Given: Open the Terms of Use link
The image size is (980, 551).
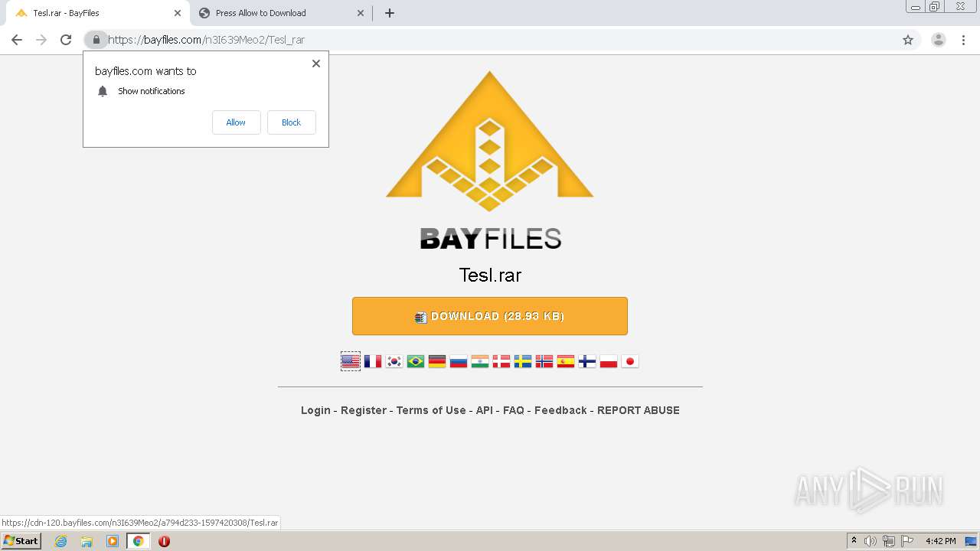Looking at the screenshot, I should pos(431,410).
